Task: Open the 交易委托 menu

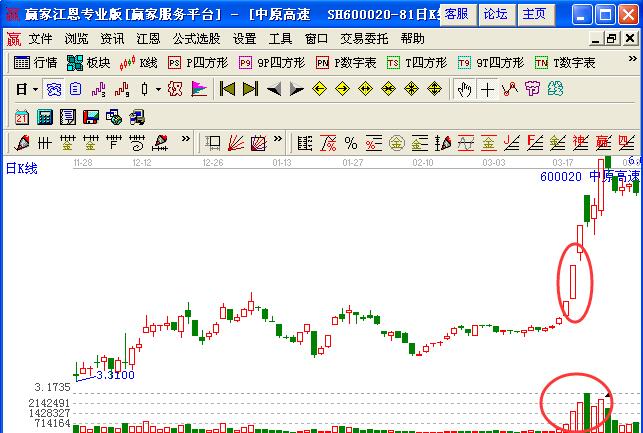Action: [x=364, y=39]
